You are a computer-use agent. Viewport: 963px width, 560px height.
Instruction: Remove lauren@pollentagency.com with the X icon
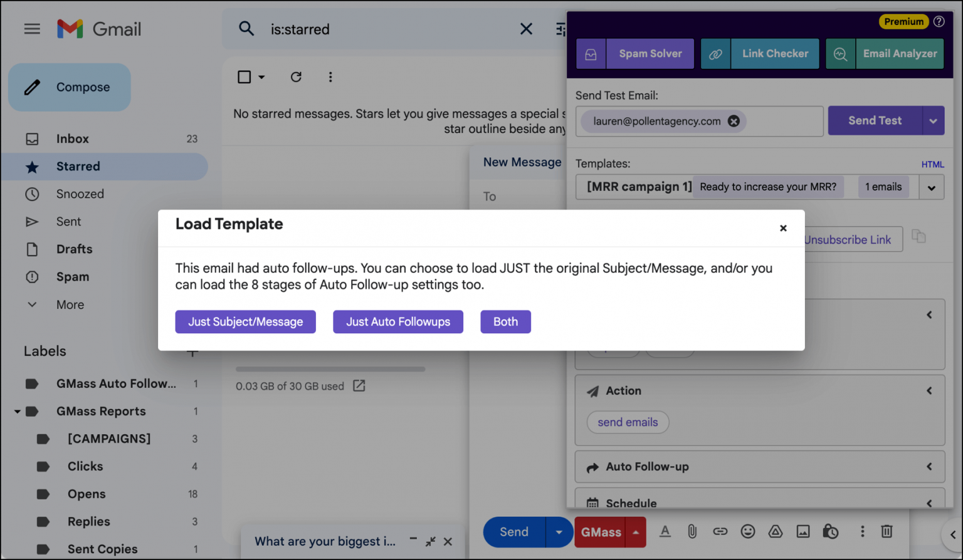pos(734,122)
